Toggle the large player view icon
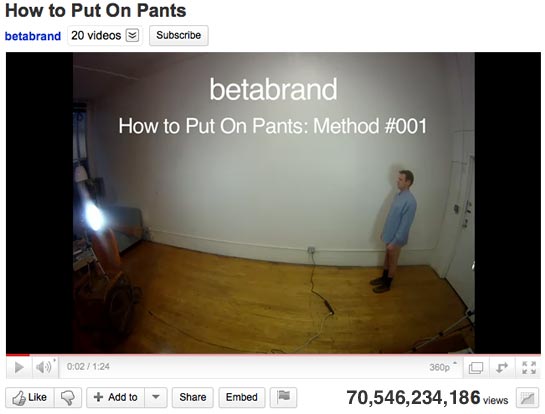This screenshot has width=545, height=414. point(475,367)
